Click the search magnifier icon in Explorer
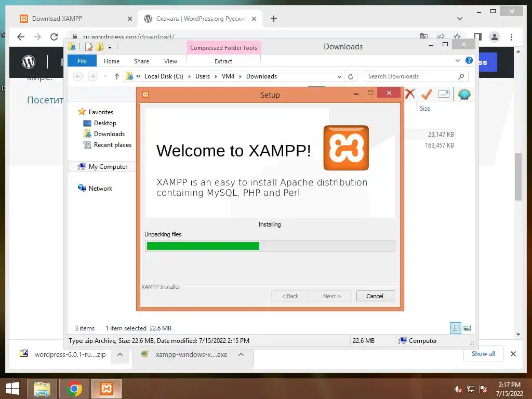532x399 pixels. tap(461, 76)
